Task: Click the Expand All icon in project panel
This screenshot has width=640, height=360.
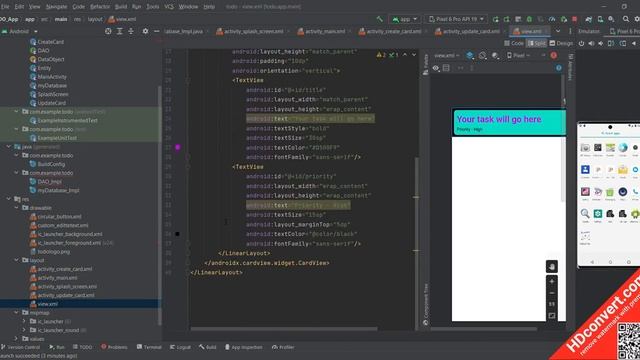Action: point(120,31)
